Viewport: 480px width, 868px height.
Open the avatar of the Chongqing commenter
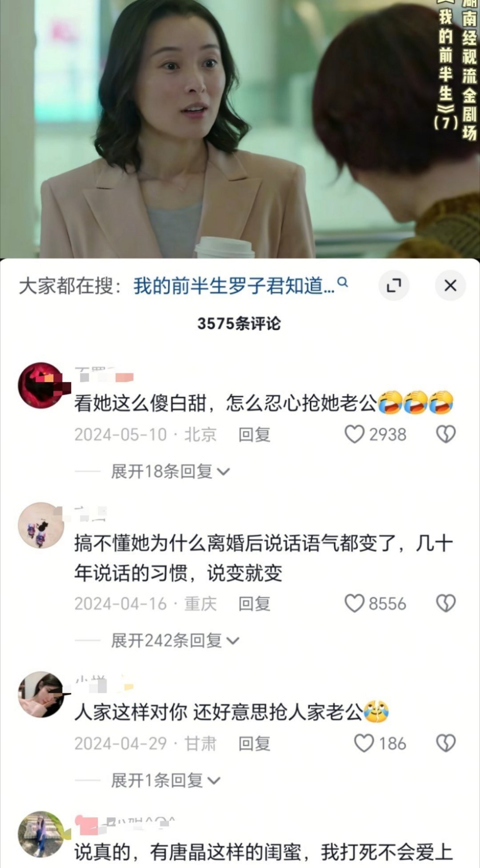(41, 525)
